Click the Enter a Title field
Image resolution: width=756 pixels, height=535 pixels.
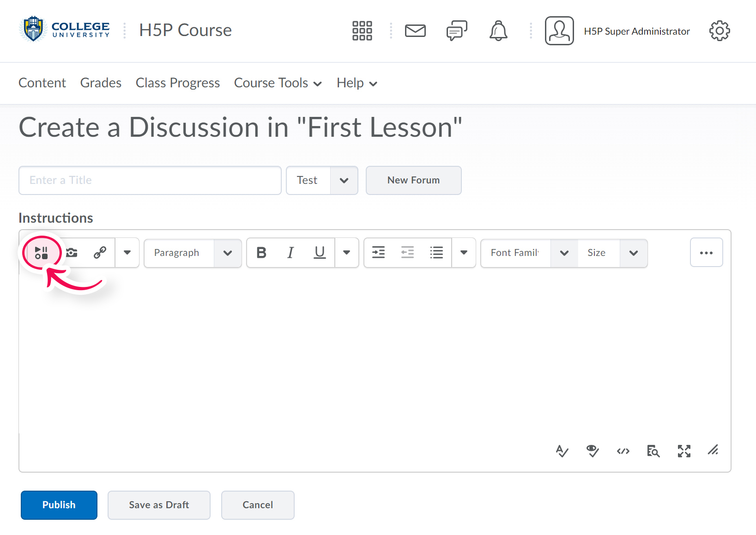click(x=150, y=180)
